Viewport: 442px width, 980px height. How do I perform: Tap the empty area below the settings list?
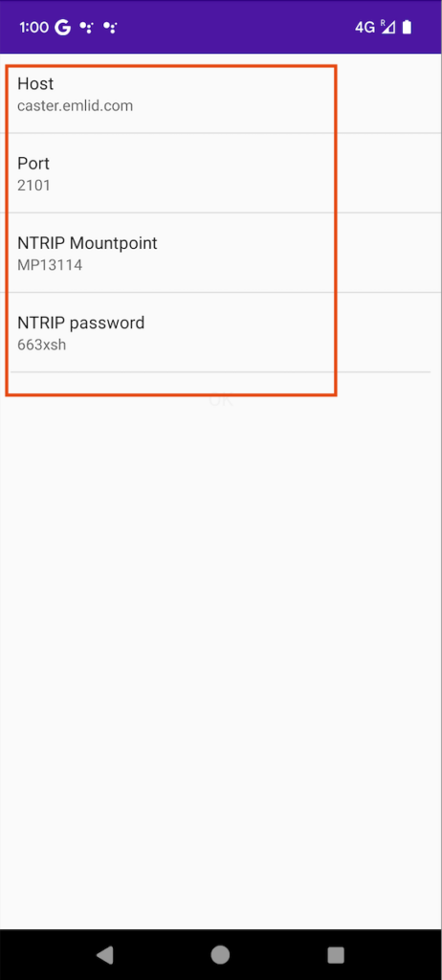(221, 669)
